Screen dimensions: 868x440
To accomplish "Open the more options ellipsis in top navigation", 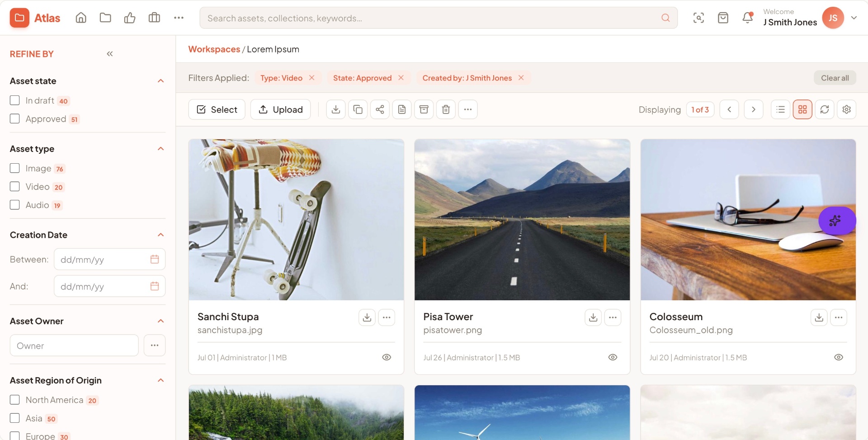I will [x=179, y=18].
